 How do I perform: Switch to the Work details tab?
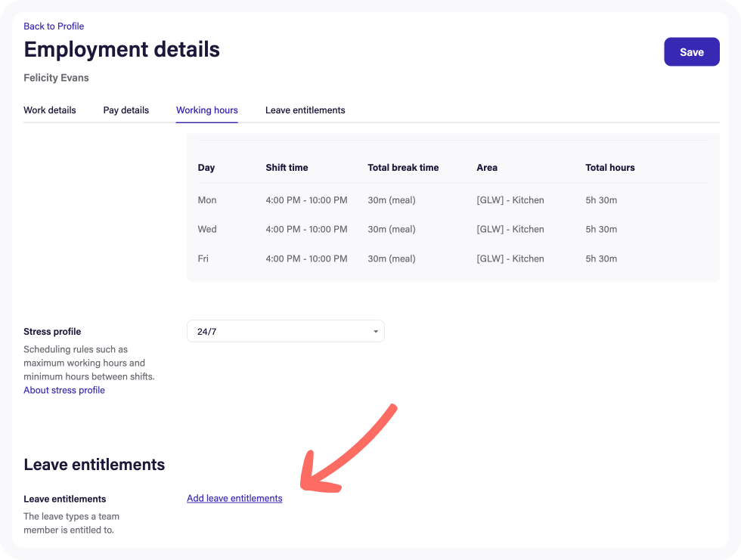coord(49,110)
